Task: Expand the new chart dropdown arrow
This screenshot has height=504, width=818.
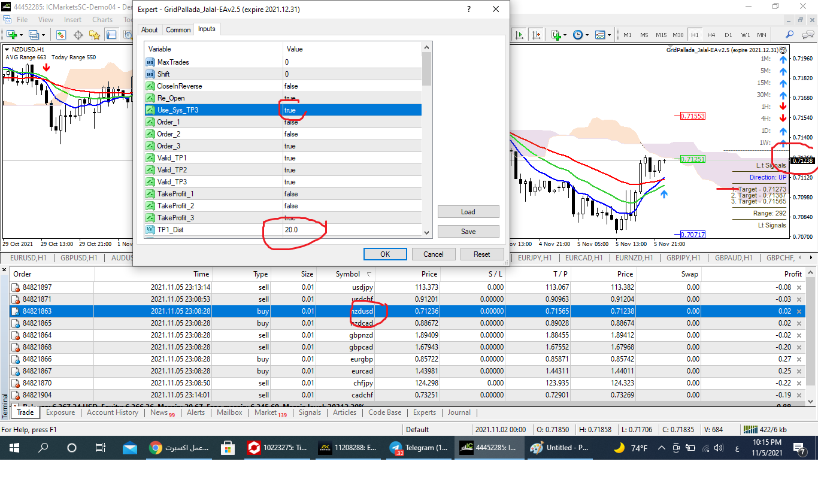Action: click(20, 35)
